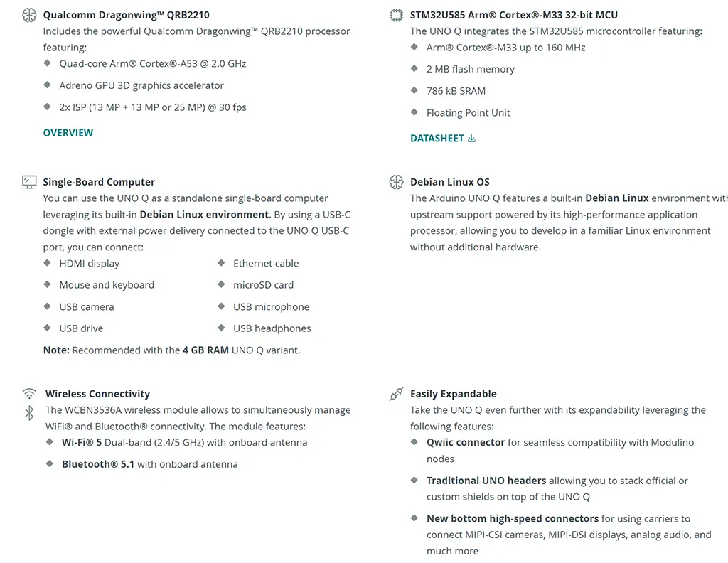Click the Wi-Fi signal icon
The width and height of the screenshot is (728, 563).
coord(29,394)
